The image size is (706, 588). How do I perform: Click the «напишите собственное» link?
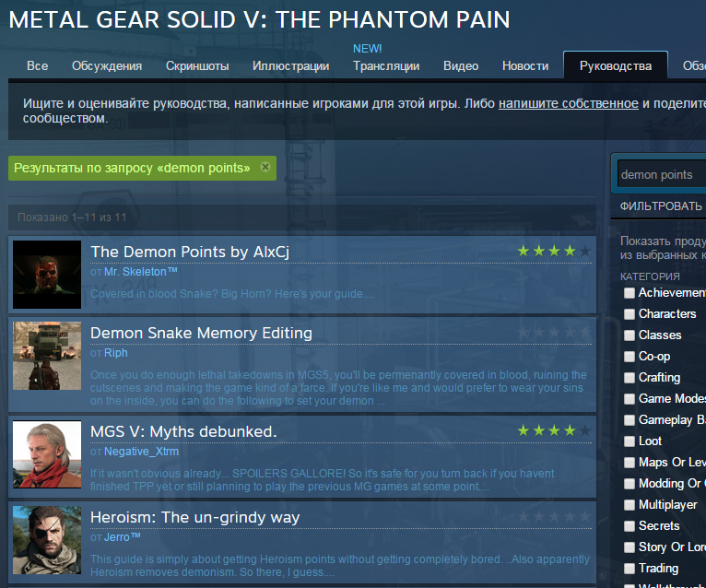[569, 103]
